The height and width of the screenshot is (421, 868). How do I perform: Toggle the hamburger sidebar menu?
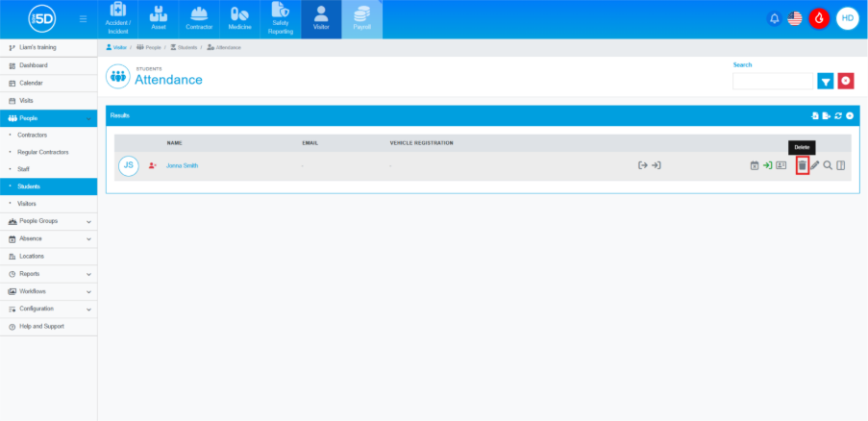pos(84,18)
